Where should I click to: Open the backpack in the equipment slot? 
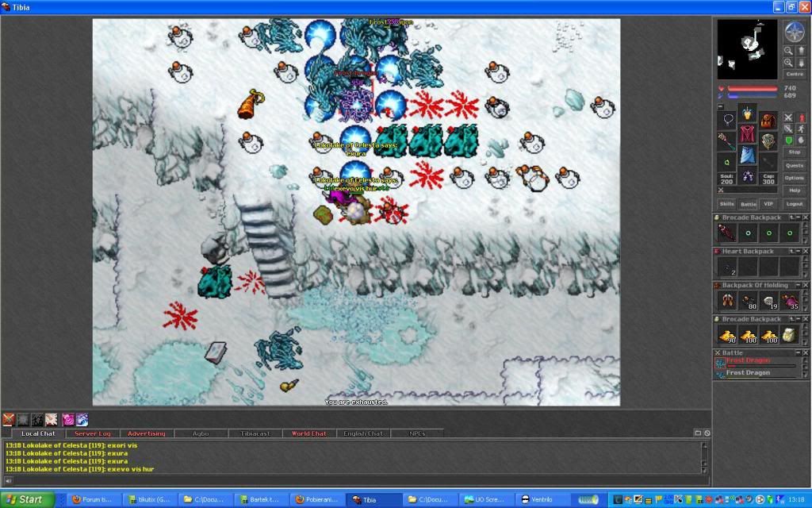point(768,121)
